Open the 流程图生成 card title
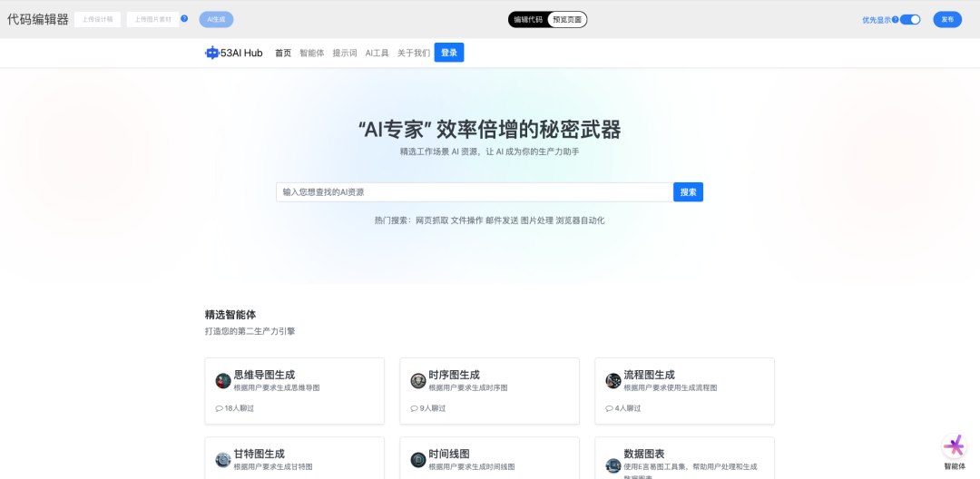Image resolution: width=980 pixels, height=479 pixels. point(650,375)
